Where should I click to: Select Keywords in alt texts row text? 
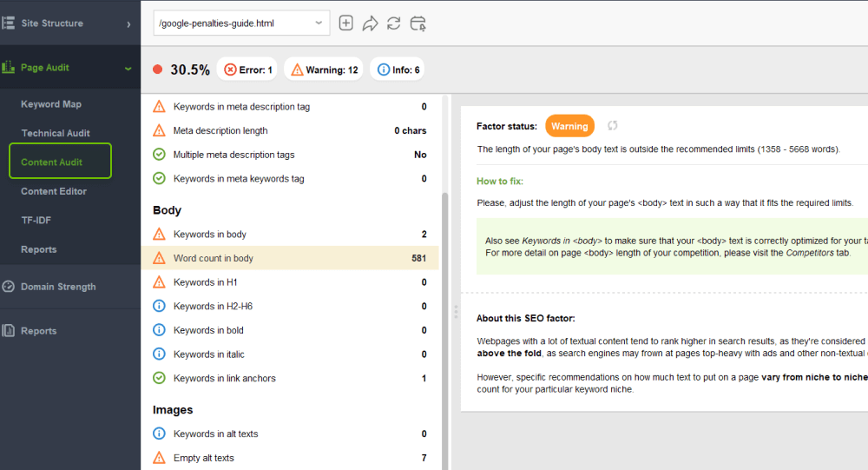[x=216, y=434]
